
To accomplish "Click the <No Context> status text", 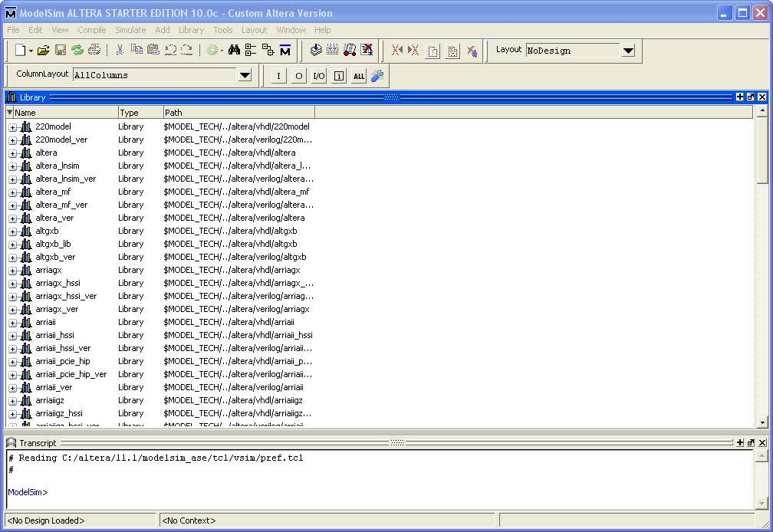I will [x=189, y=521].
